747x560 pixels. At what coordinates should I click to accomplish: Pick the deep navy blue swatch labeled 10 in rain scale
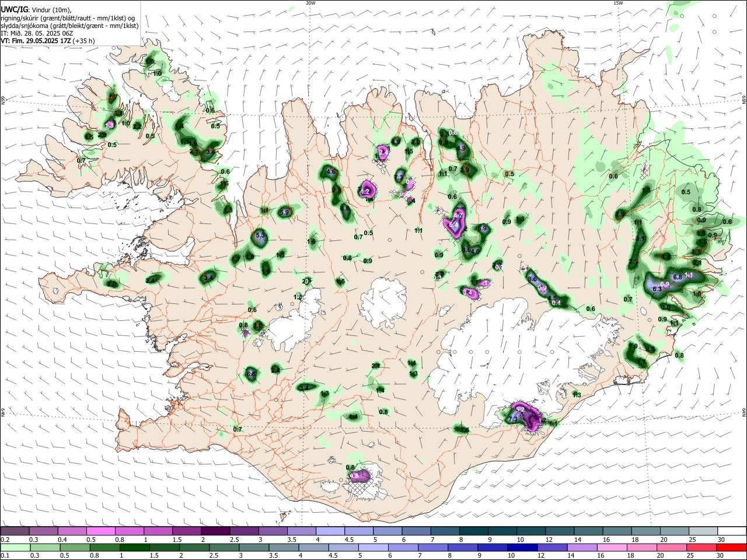(522, 548)
